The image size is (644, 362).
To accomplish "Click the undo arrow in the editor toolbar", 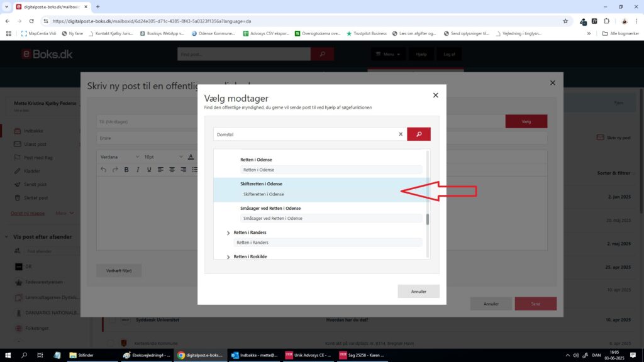I will 104,170.
